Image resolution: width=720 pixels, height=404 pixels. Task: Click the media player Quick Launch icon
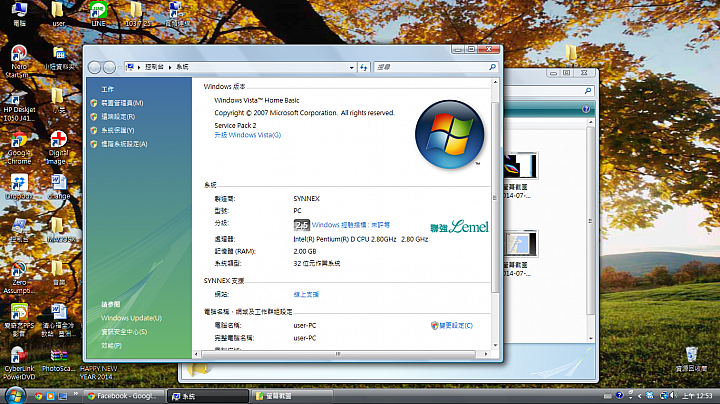coord(51,396)
